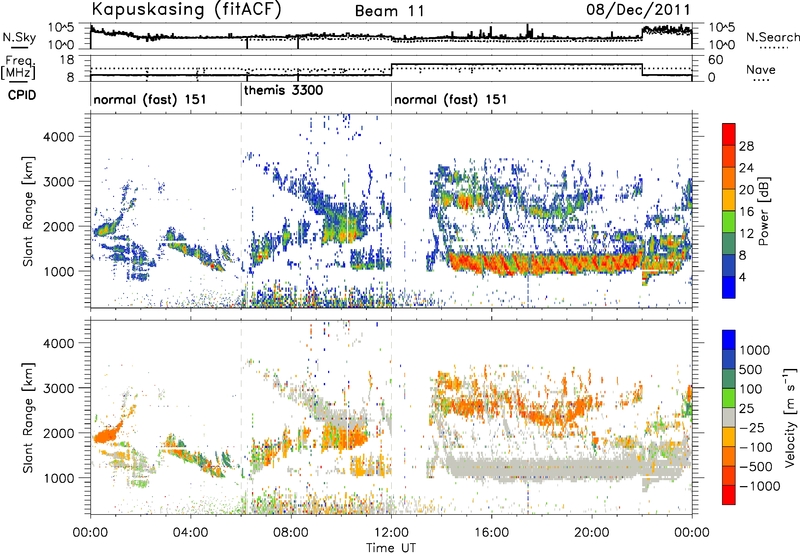The width and height of the screenshot is (800, 554).
Task: Click the 08/Dec/2011 date text
Action: [x=638, y=10]
